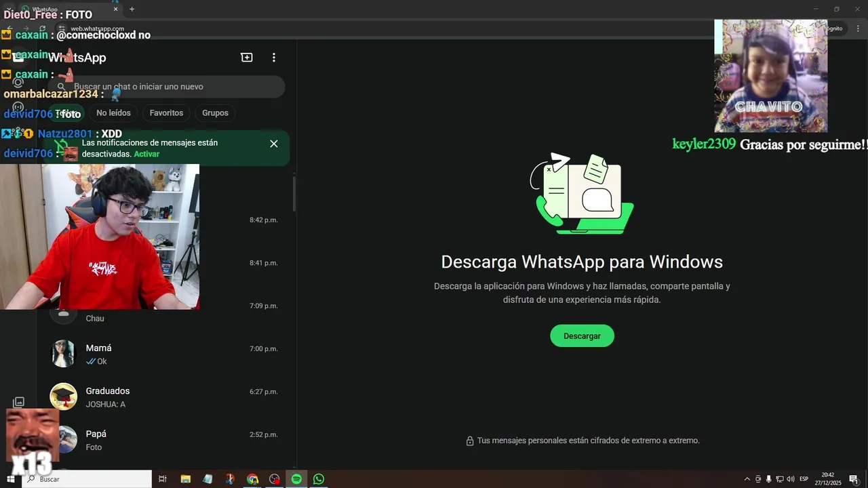Click the chat with 'Chau' preview
Image resolution: width=868 pixels, height=488 pixels.
coord(166,311)
